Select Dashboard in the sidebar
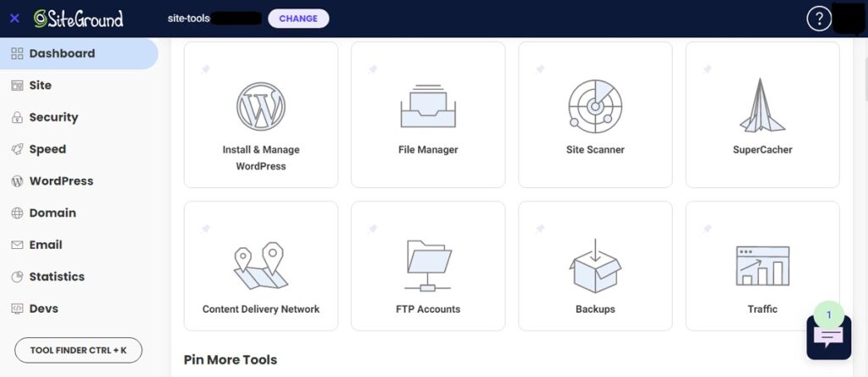Screen dimensions: 868x377 (x=79, y=53)
